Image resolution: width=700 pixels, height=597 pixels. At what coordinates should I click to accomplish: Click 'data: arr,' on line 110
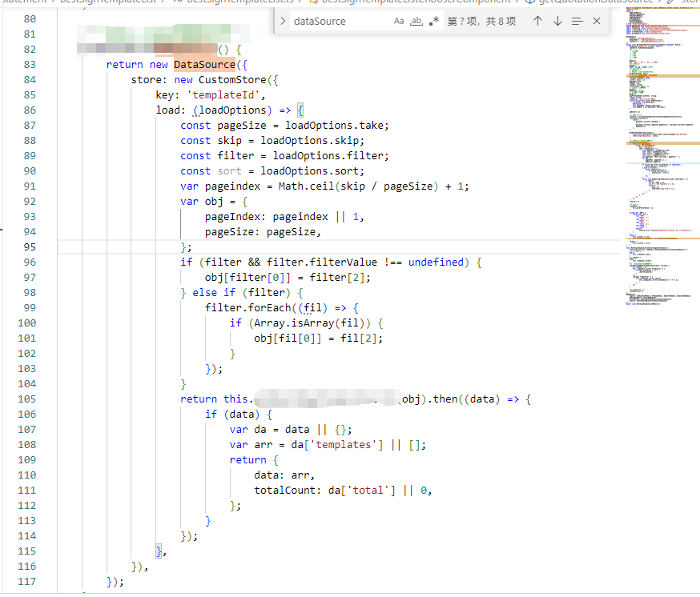pos(284,475)
